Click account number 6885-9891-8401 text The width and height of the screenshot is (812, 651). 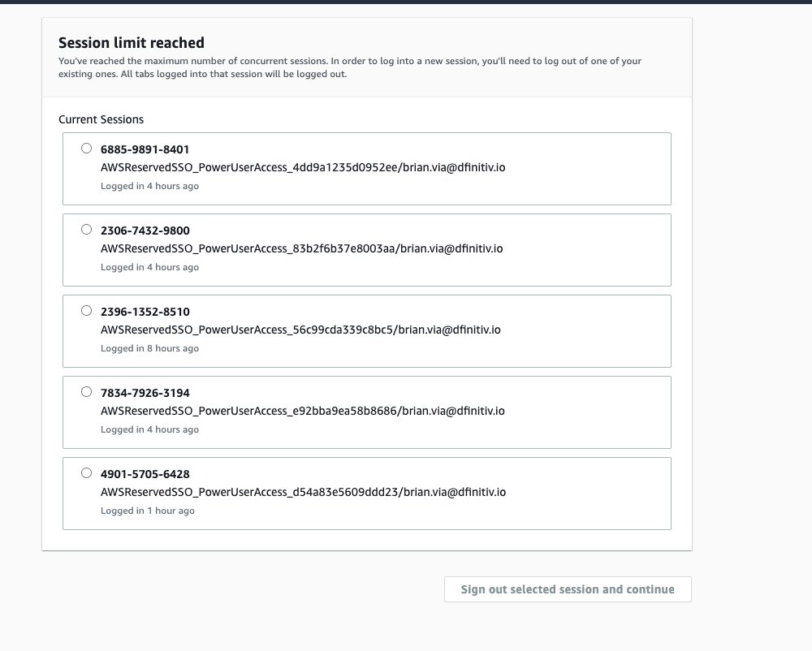(x=145, y=149)
